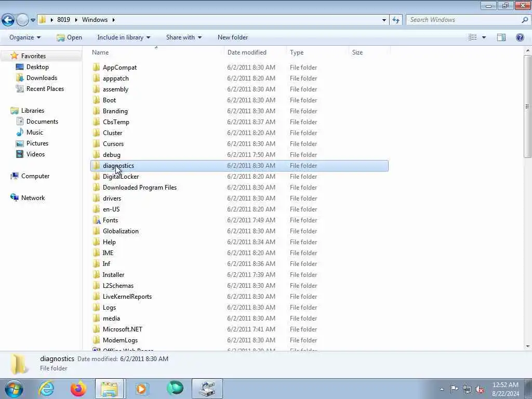532x399 pixels.
Task: Open the address bar history dropdown
Action: (384, 20)
